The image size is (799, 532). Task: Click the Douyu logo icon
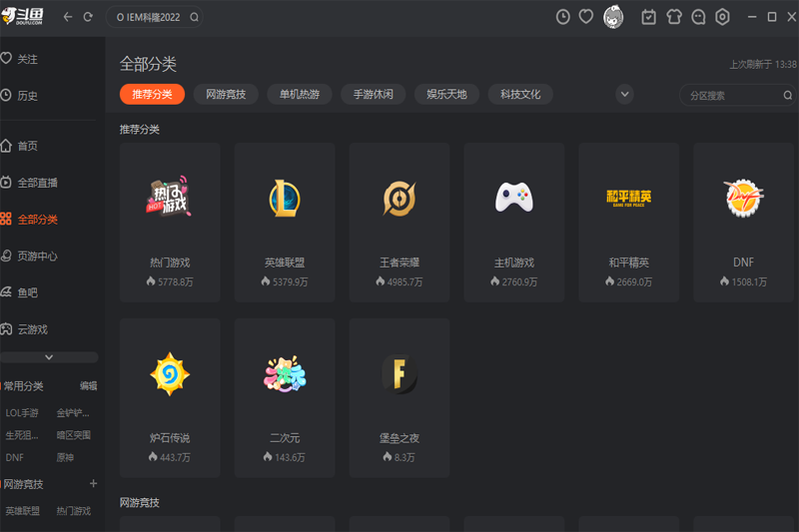coord(23,16)
